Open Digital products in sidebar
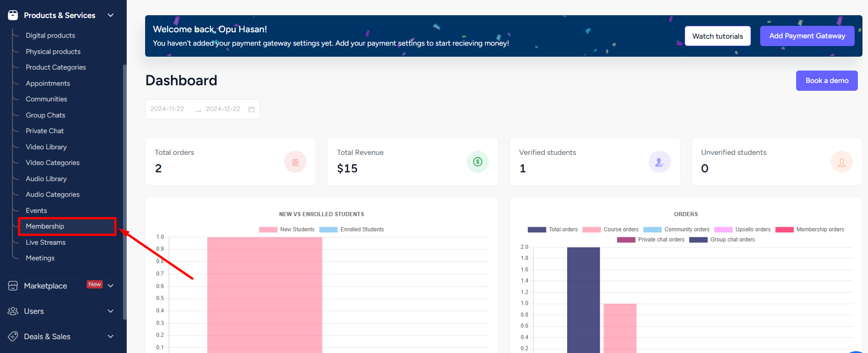The height and width of the screenshot is (353, 868). tap(50, 35)
